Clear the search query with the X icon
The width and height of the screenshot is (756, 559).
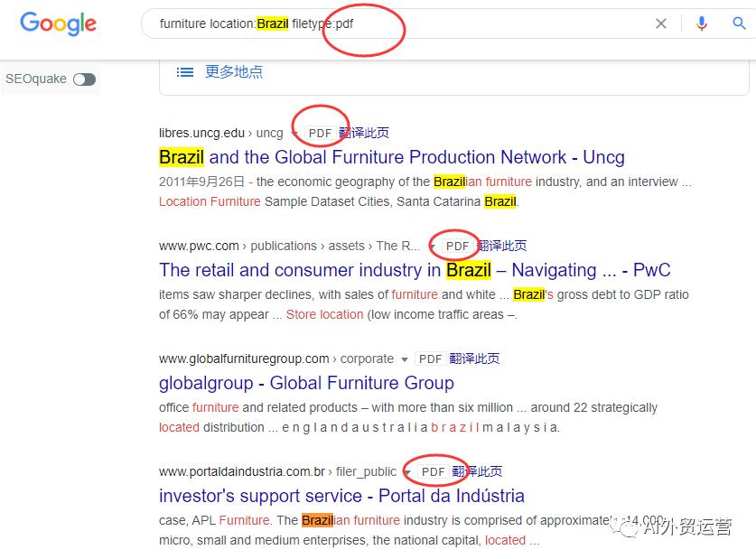pos(661,23)
